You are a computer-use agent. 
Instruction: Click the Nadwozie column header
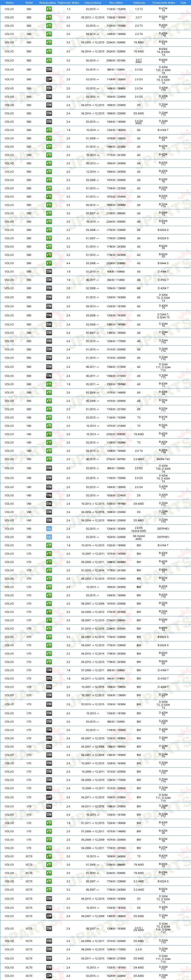[x=139, y=3]
